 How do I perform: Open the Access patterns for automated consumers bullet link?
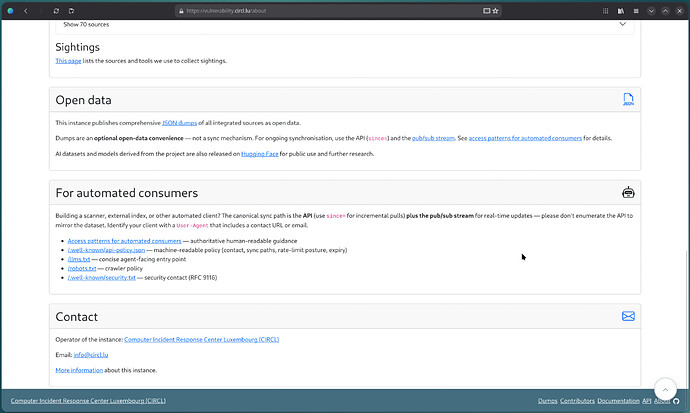125,241
